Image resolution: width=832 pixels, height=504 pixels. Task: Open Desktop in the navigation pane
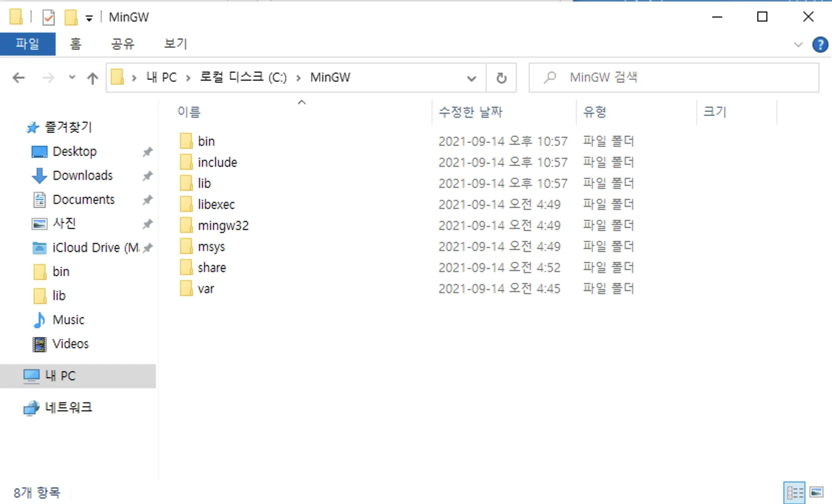(x=75, y=151)
